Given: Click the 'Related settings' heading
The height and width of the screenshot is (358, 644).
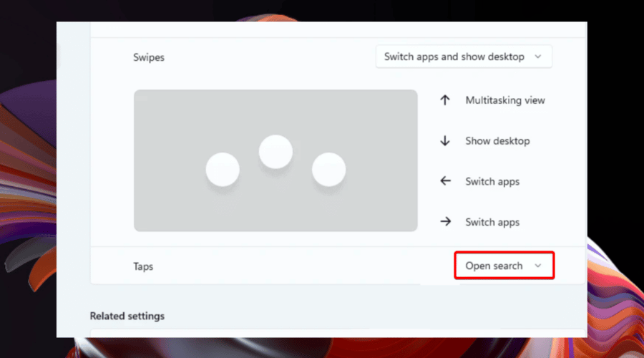Looking at the screenshot, I should pos(127,316).
